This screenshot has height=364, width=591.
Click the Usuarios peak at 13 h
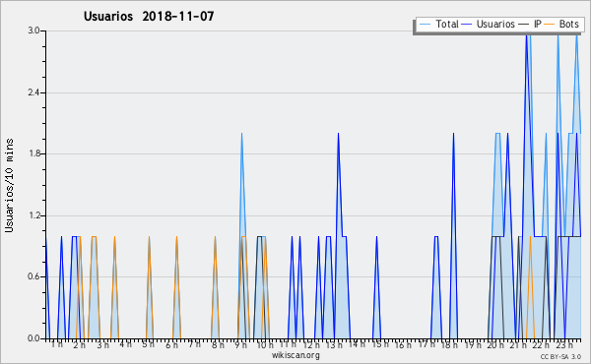pos(338,134)
